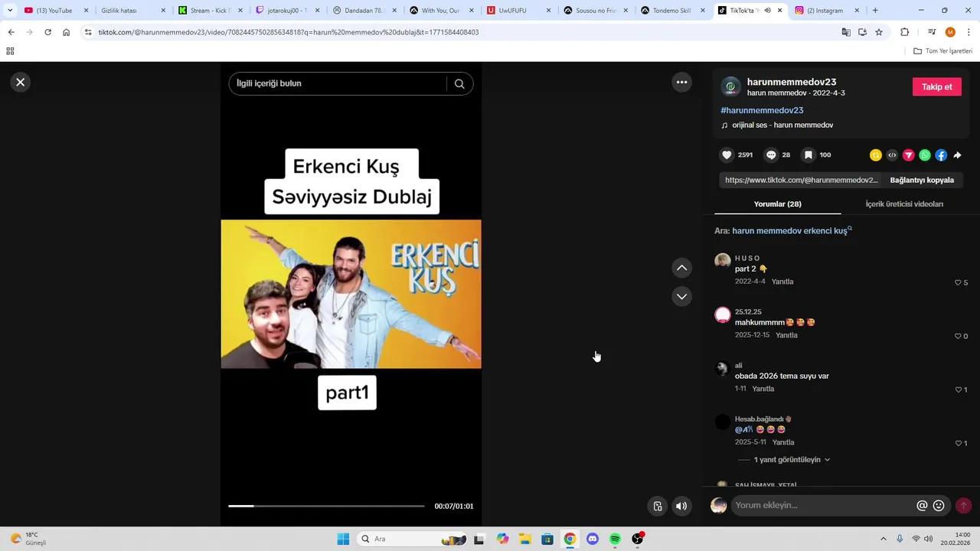Go to previous video with up arrow
Viewport: 980px width, 551px height.
tap(681, 268)
